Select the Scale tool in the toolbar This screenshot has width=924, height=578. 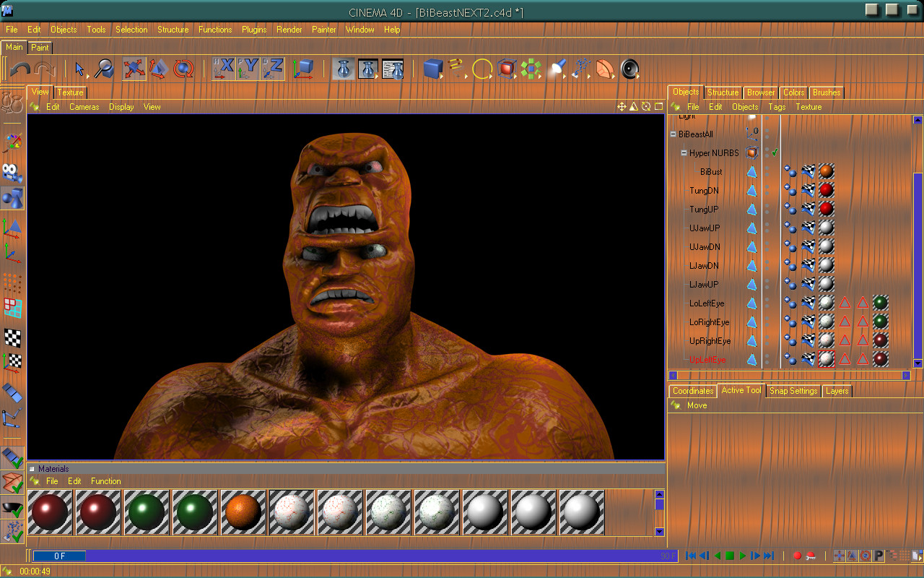[158, 69]
